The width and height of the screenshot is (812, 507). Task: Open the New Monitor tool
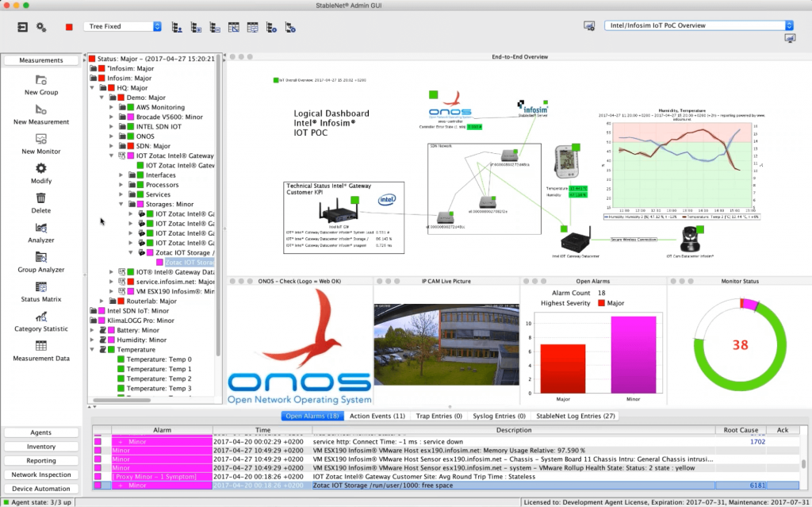pos(41,139)
